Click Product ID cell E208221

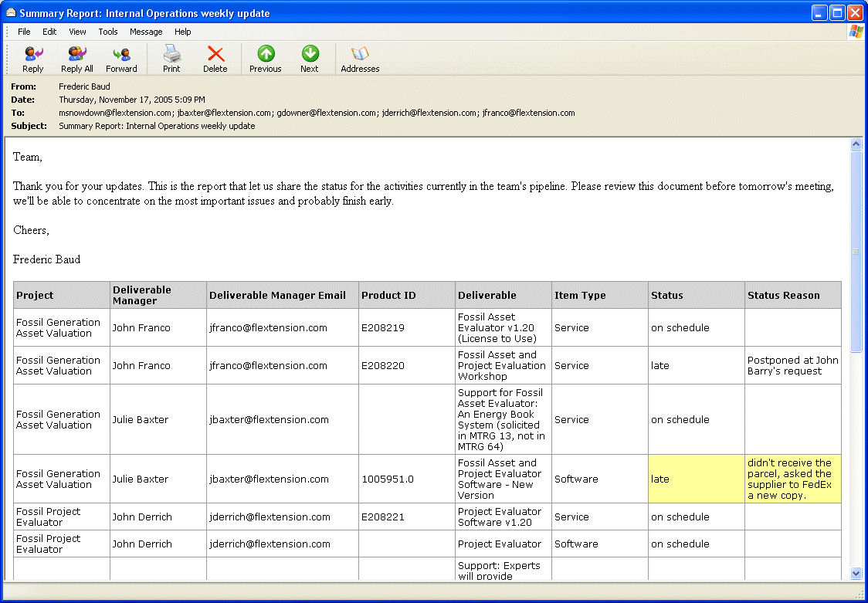click(x=407, y=517)
